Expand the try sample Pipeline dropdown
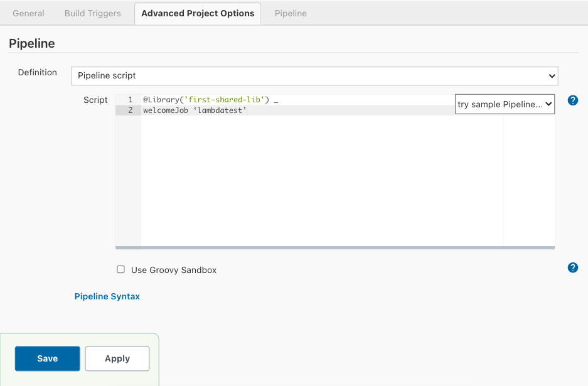 [505, 104]
